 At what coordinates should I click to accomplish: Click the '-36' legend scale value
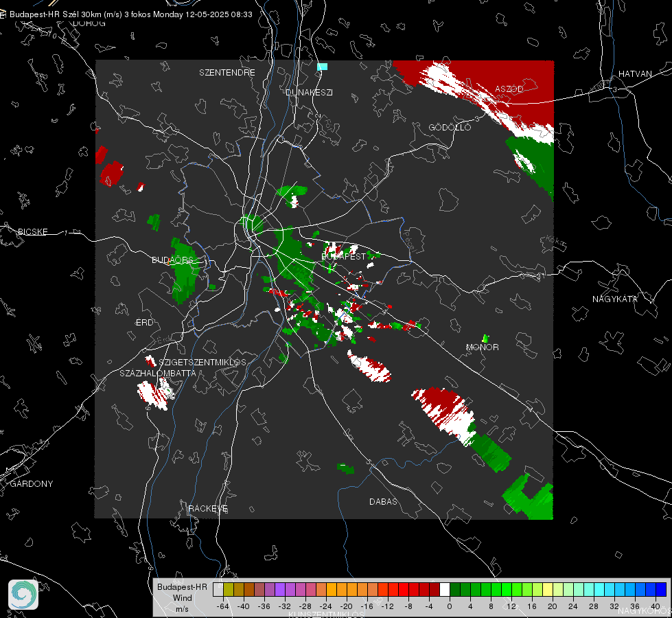click(264, 606)
